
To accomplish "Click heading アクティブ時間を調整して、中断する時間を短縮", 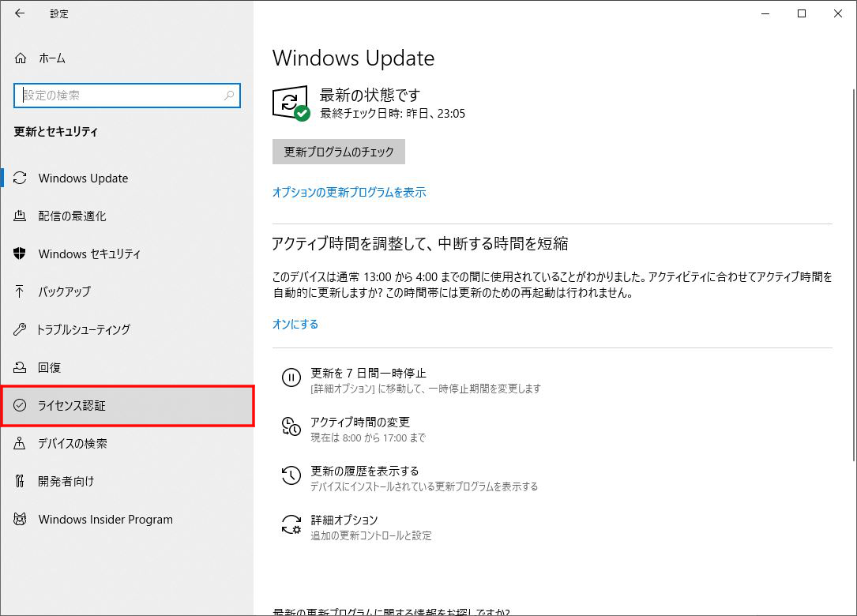I will (x=420, y=243).
